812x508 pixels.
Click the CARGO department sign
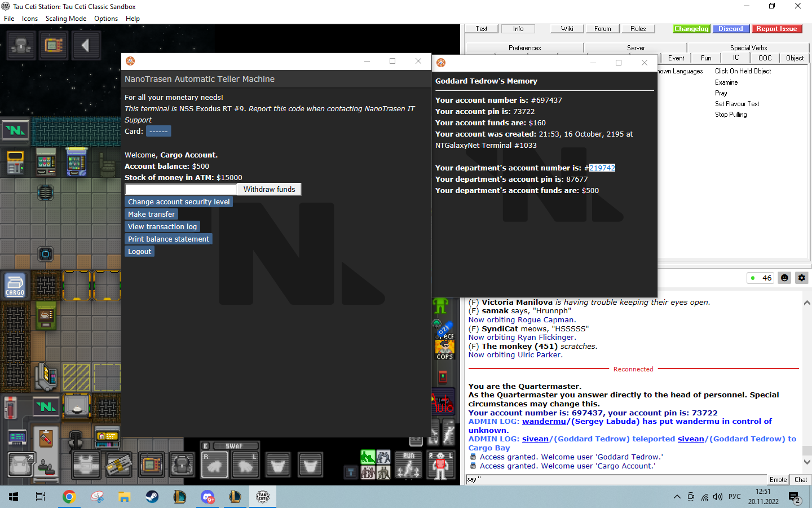click(x=15, y=285)
